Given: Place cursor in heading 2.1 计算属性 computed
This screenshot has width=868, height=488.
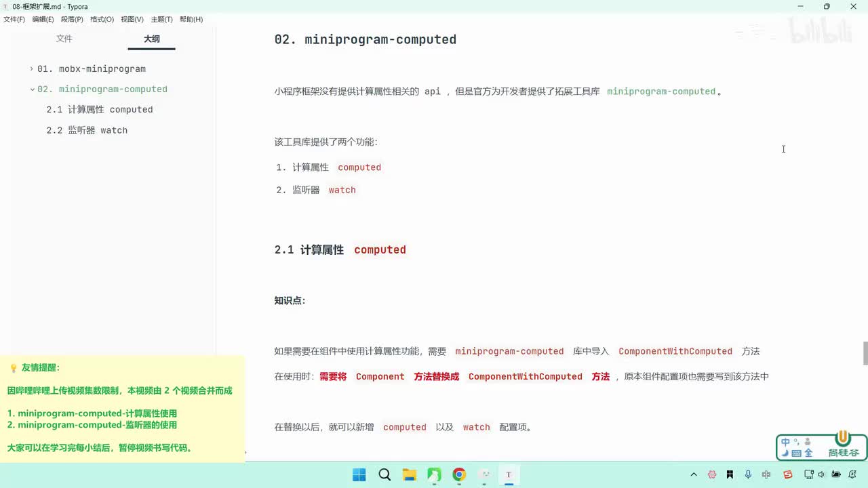Looking at the screenshot, I should (x=340, y=249).
